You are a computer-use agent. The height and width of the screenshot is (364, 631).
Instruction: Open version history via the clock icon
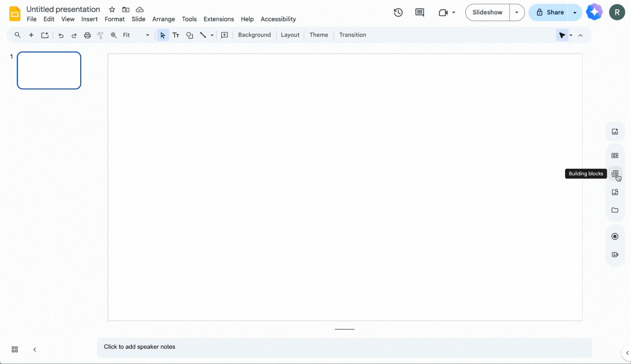click(x=398, y=12)
